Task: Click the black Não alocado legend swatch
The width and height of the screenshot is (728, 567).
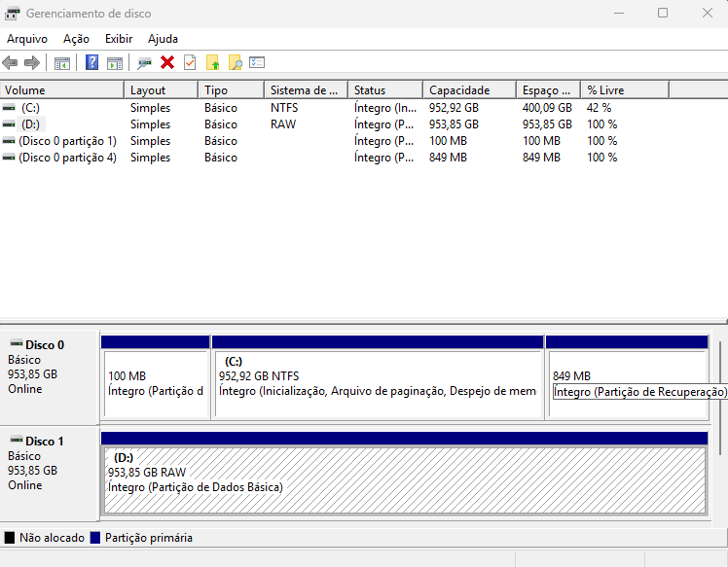Action: pos(10,538)
